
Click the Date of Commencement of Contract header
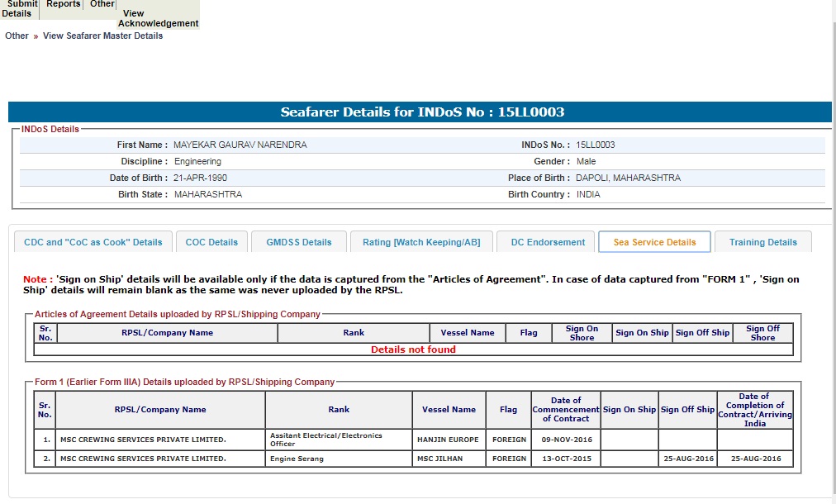coord(566,409)
